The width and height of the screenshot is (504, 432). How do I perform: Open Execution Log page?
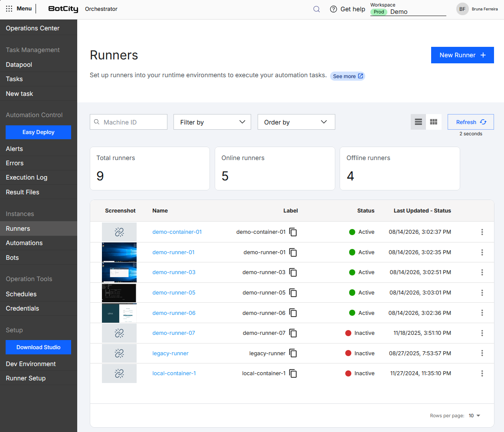(x=26, y=177)
